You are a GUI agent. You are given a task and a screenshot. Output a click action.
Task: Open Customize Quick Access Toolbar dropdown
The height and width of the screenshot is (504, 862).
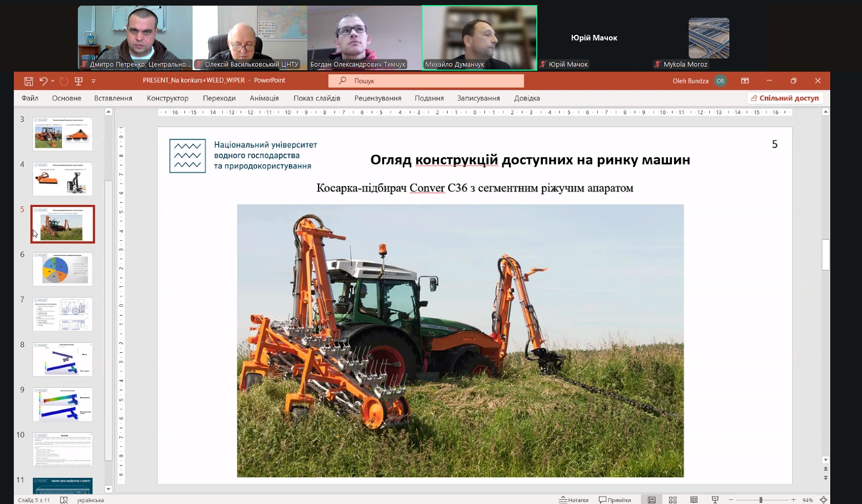[x=93, y=81]
